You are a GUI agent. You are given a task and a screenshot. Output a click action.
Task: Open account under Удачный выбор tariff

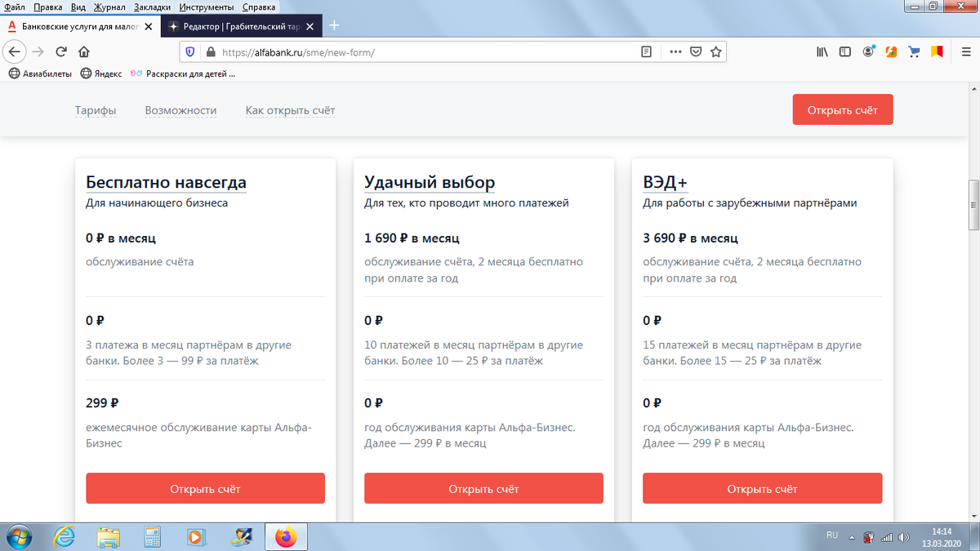coord(483,488)
